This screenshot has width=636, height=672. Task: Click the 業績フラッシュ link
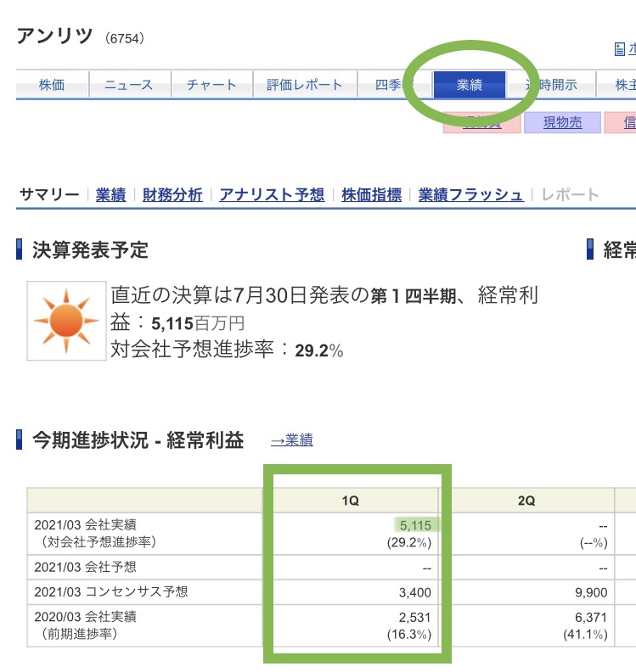pos(470,195)
